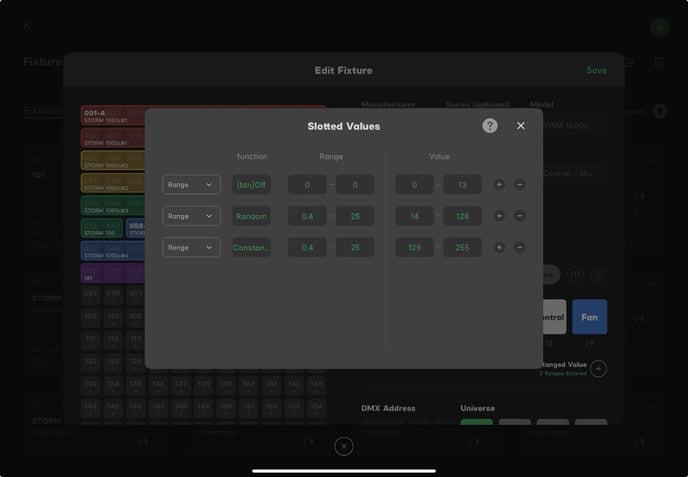Edit the Random function name field
Viewport: 688px width, 477px height.
(251, 216)
